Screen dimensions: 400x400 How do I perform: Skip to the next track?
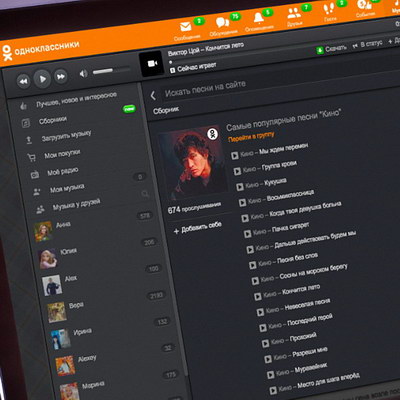(61, 77)
